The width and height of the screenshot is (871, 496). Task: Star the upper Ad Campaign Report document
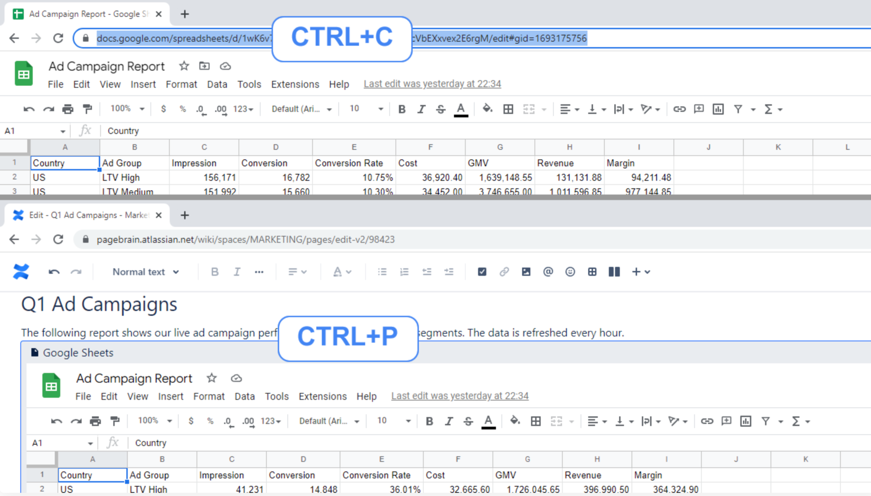pos(184,66)
